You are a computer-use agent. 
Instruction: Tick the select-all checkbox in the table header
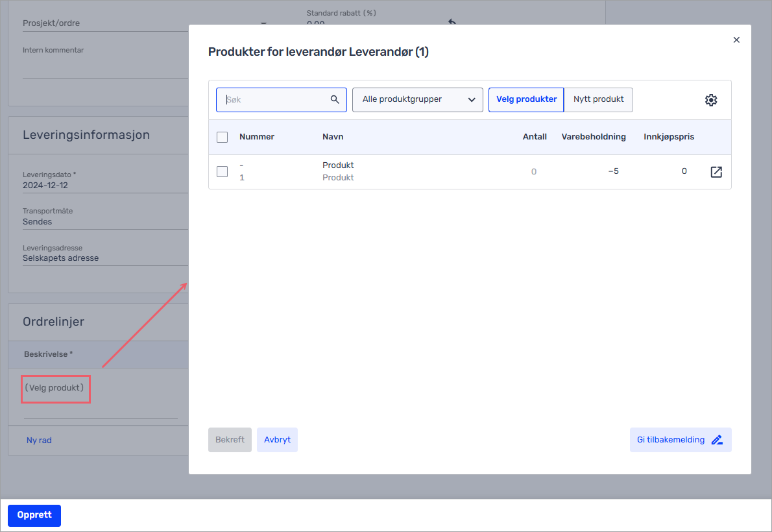point(222,137)
